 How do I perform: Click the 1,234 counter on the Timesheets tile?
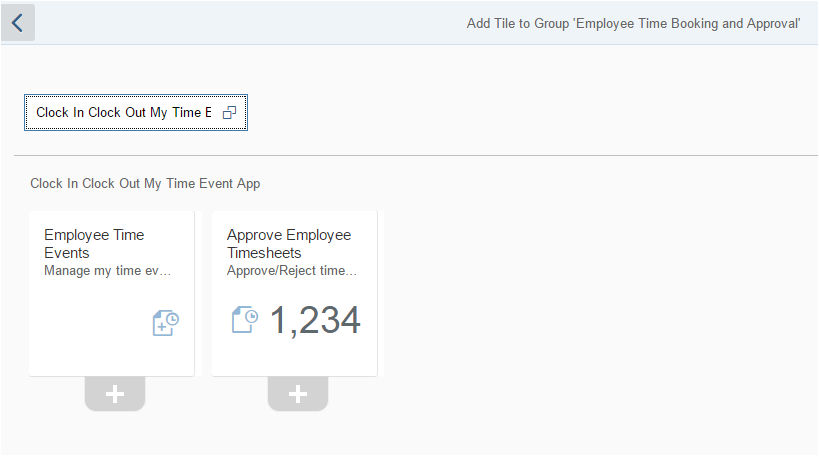click(x=315, y=320)
